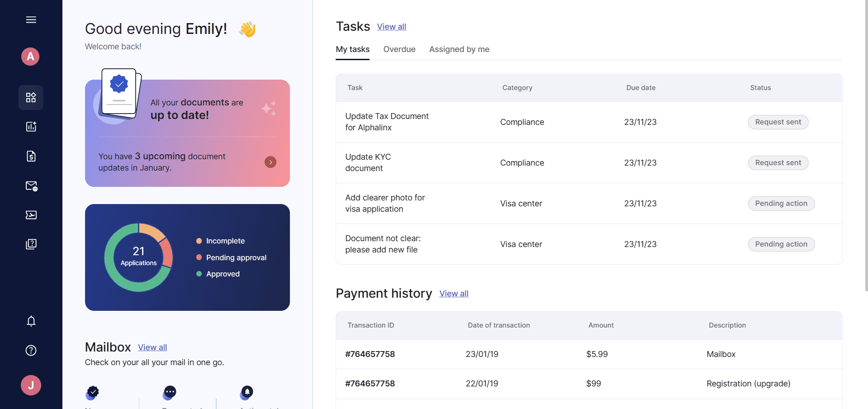Select the $5.99 amount cell
The width and height of the screenshot is (868, 409).
click(x=597, y=354)
